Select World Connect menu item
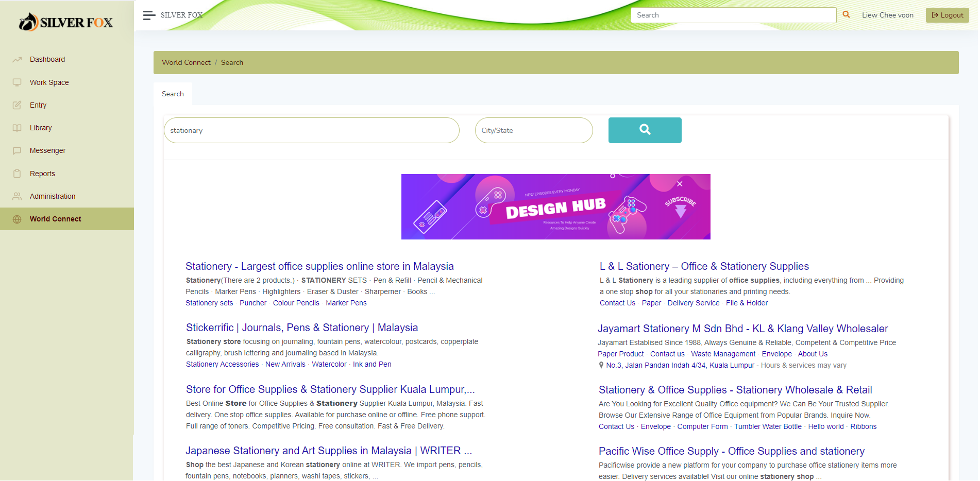This screenshot has width=980, height=481. (67, 219)
